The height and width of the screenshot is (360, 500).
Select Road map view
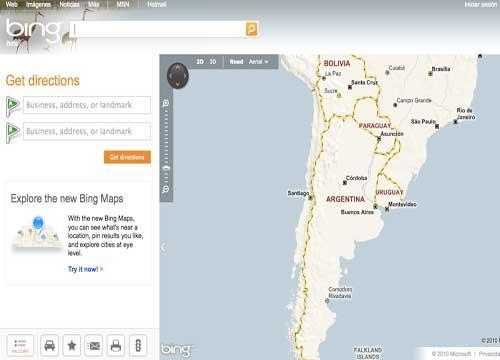click(236, 62)
